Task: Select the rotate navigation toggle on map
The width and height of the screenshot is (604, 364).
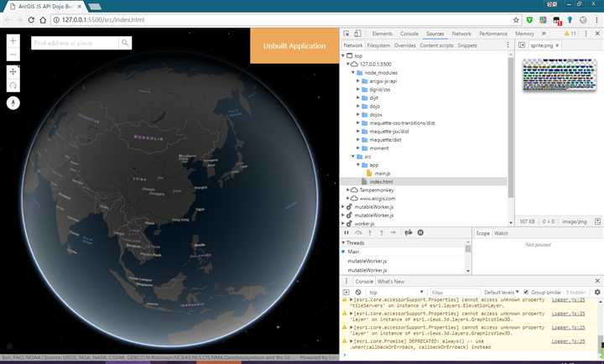Action: tap(13, 85)
